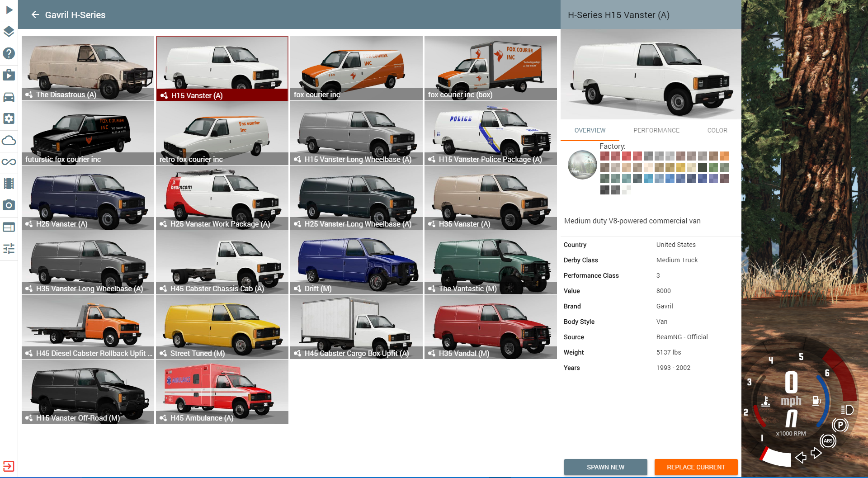868x478 pixels.
Task: Click the large H15 Vanster preview image
Action: tap(651, 74)
